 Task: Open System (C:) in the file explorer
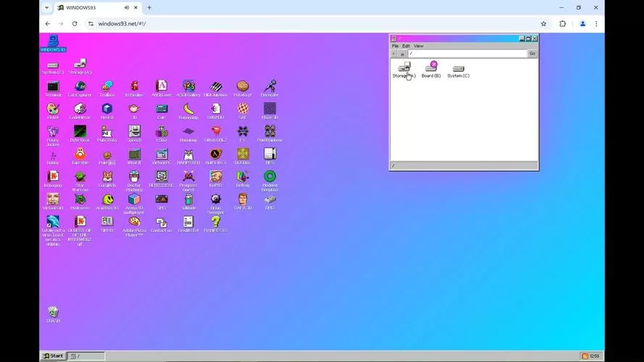tap(459, 71)
